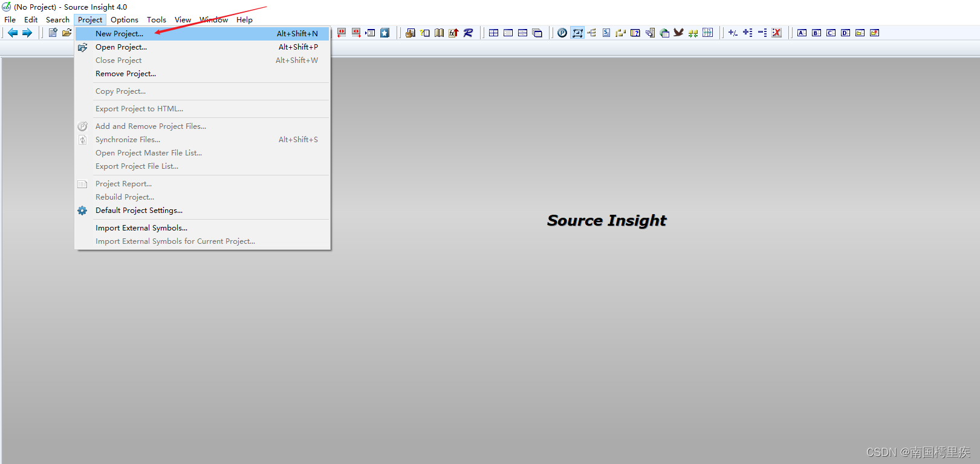Open the Edit menu
Screen dimensions: 980x464
pyautogui.click(x=31, y=20)
